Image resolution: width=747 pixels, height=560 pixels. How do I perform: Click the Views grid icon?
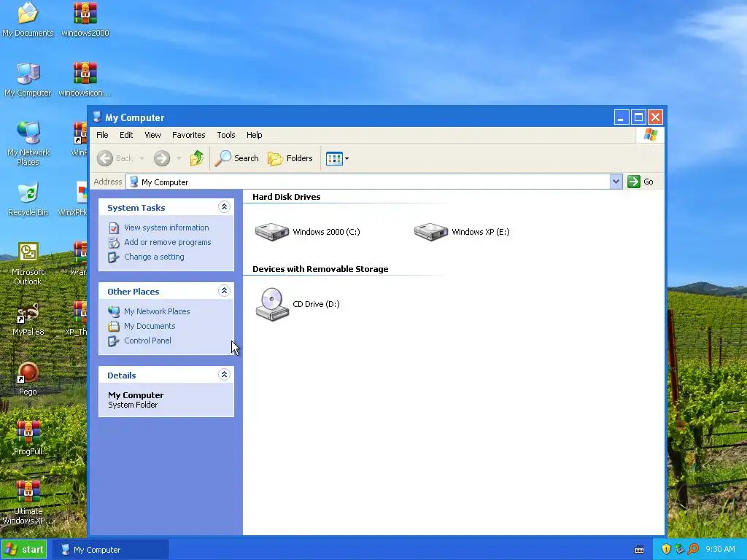click(x=334, y=158)
